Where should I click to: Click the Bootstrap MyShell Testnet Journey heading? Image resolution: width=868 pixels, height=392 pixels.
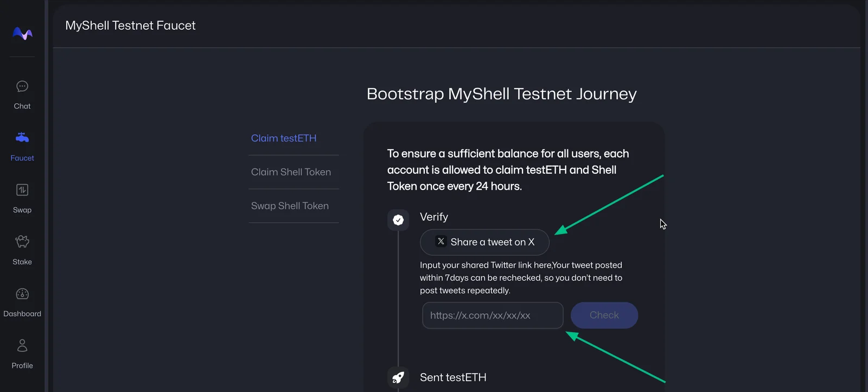point(502,94)
